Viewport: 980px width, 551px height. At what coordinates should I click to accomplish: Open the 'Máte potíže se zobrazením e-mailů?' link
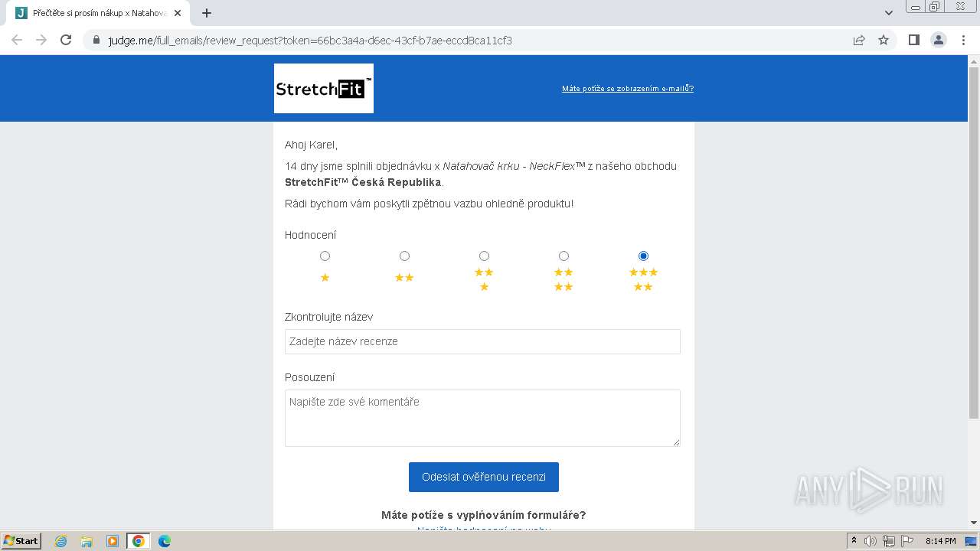point(628,89)
